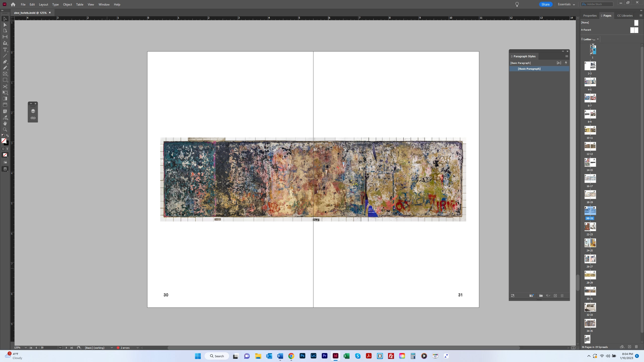Image resolution: width=644 pixels, height=362 pixels.
Task: Open the Essentials workspace dropdown
Action: point(566,4)
